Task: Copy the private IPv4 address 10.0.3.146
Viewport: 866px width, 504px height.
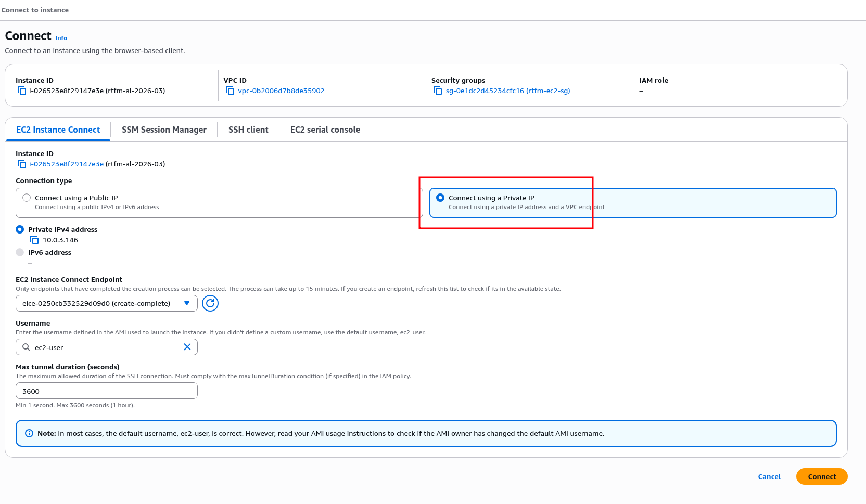Action: point(34,240)
